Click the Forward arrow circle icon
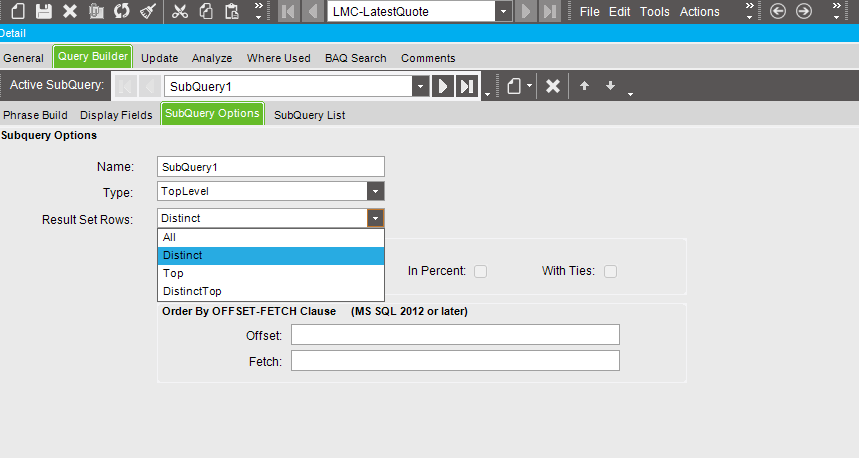This screenshot has height=458, width=859. (x=804, y=11)
